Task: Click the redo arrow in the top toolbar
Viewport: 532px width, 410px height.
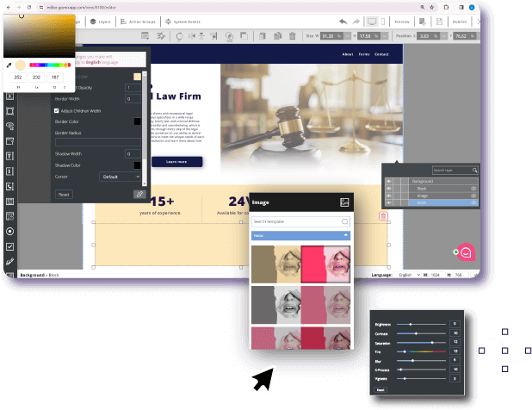Action: tap(355, 21)
